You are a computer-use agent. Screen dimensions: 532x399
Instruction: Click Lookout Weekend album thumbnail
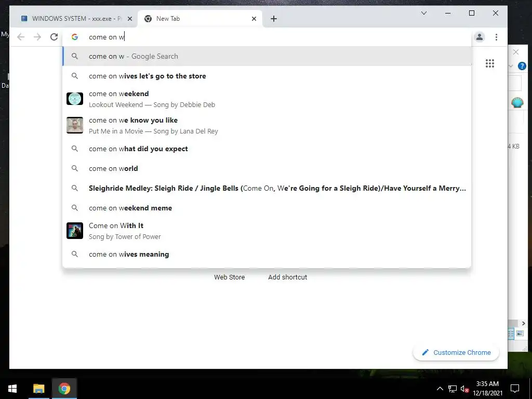click(75, 99)
